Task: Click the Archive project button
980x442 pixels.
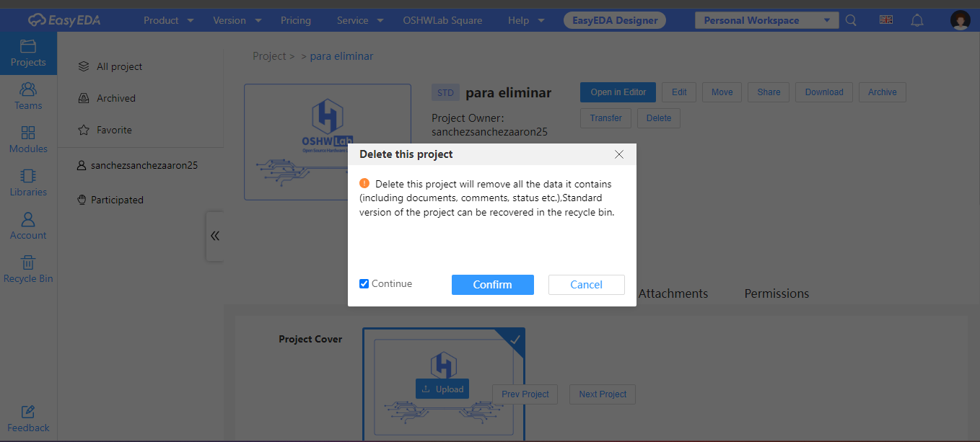Action: click(x=883, y=92)
